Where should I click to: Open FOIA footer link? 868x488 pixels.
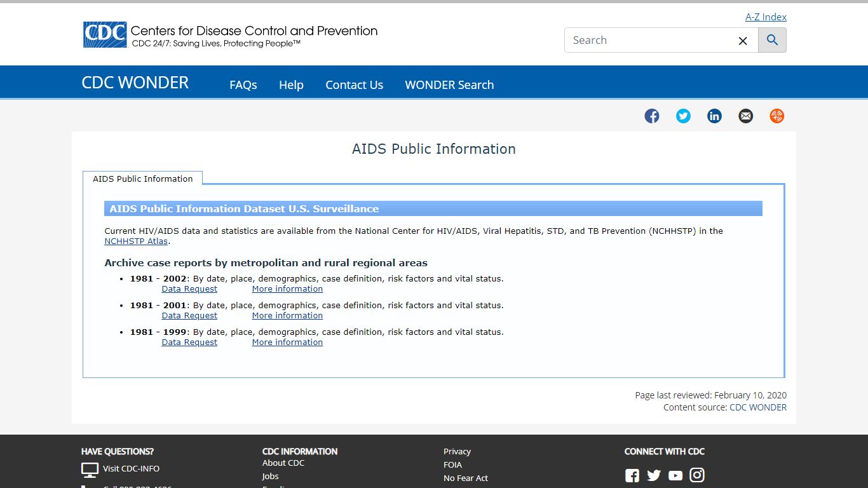(452, 465)
